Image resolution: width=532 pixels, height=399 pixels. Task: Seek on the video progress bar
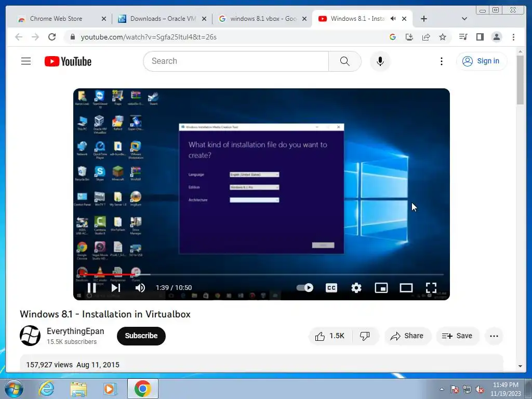[262, 274]
